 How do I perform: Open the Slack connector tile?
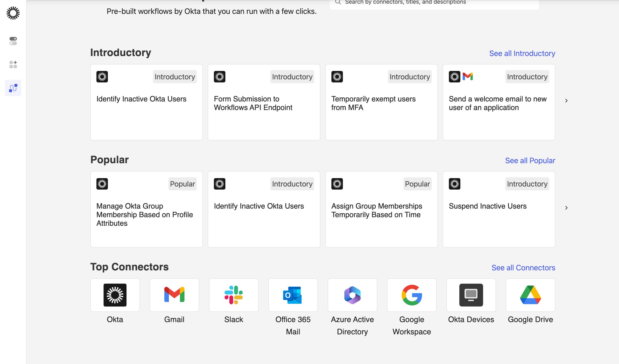point(234,295)
